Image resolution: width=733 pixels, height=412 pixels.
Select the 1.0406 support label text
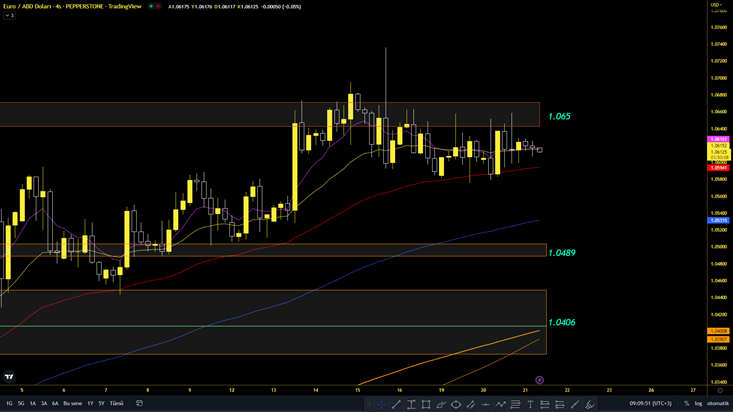(561, 322)
